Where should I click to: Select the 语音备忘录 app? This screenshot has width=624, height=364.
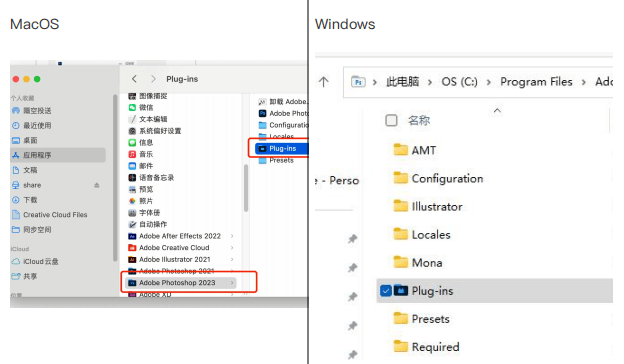[151, 177]
